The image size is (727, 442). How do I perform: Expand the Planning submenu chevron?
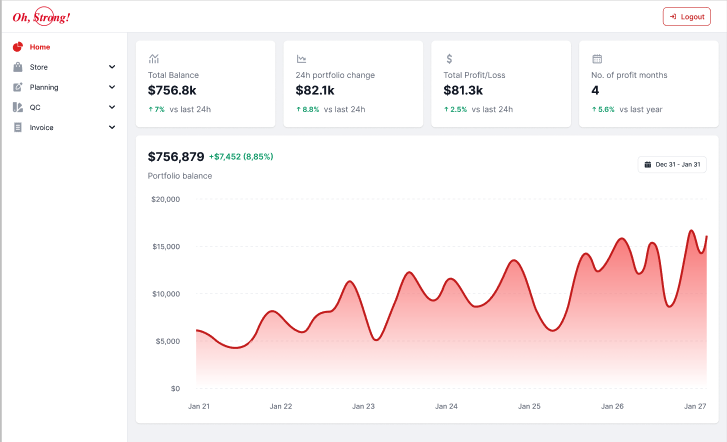pos(112,87)
